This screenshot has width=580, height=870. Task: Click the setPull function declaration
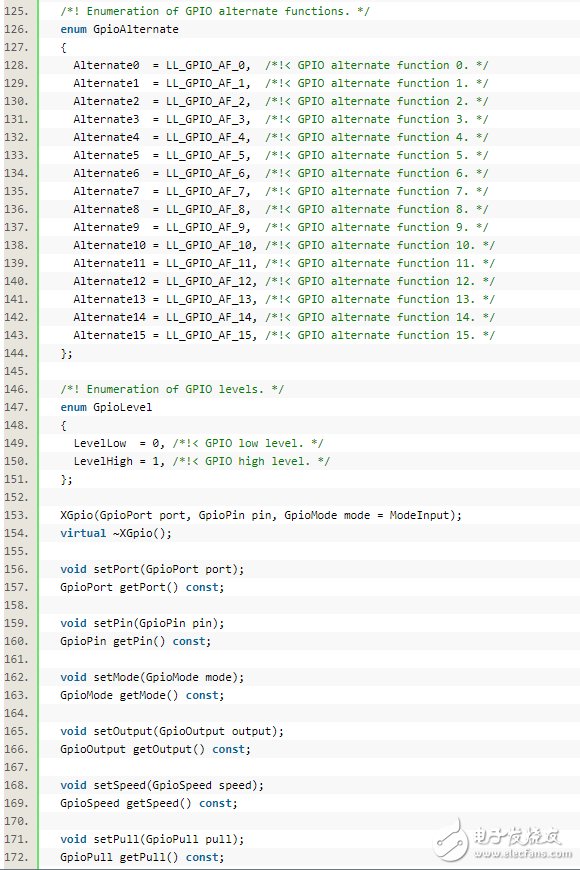[x=152, y=839]
